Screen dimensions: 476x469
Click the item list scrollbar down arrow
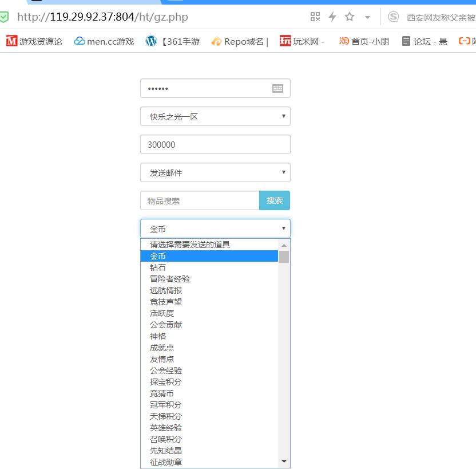pos(284,461)
